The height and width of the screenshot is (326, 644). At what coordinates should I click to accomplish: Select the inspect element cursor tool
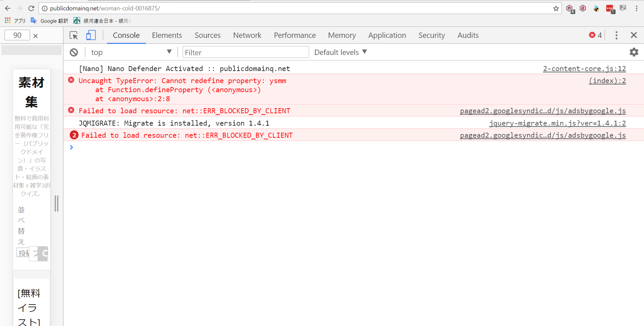pyautogui.click(x=73, y=35)
